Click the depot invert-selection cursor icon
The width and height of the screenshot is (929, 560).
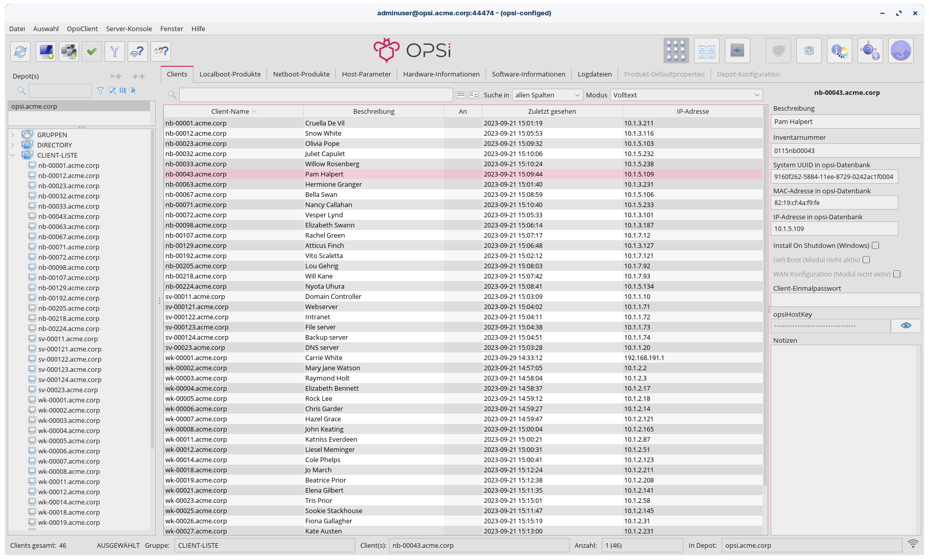(x=133, y=91)
